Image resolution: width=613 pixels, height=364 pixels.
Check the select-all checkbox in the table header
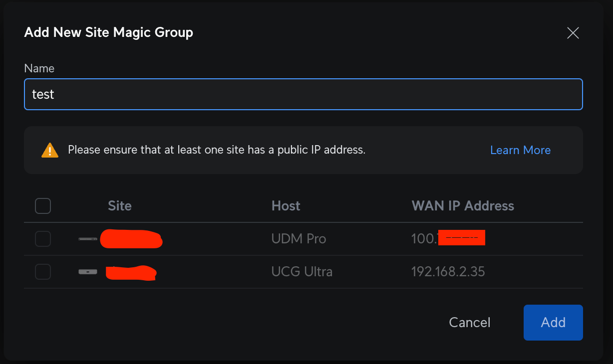coord(43,205)
